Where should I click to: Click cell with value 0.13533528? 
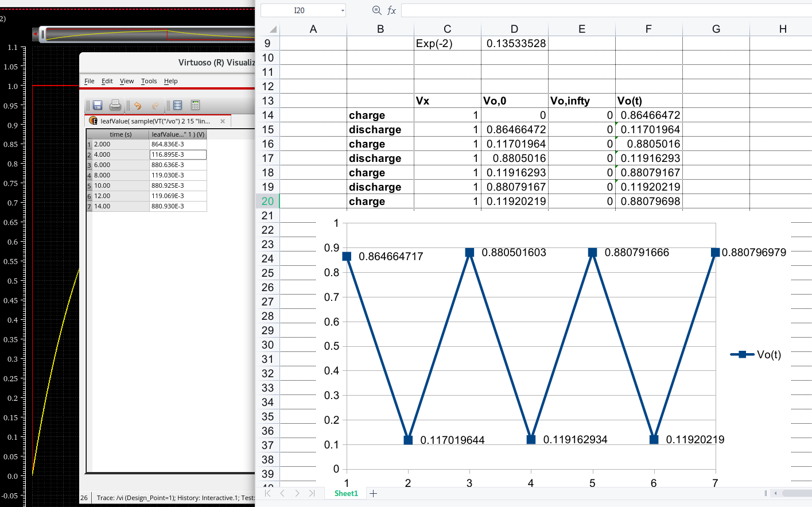(x=515, y=43)
